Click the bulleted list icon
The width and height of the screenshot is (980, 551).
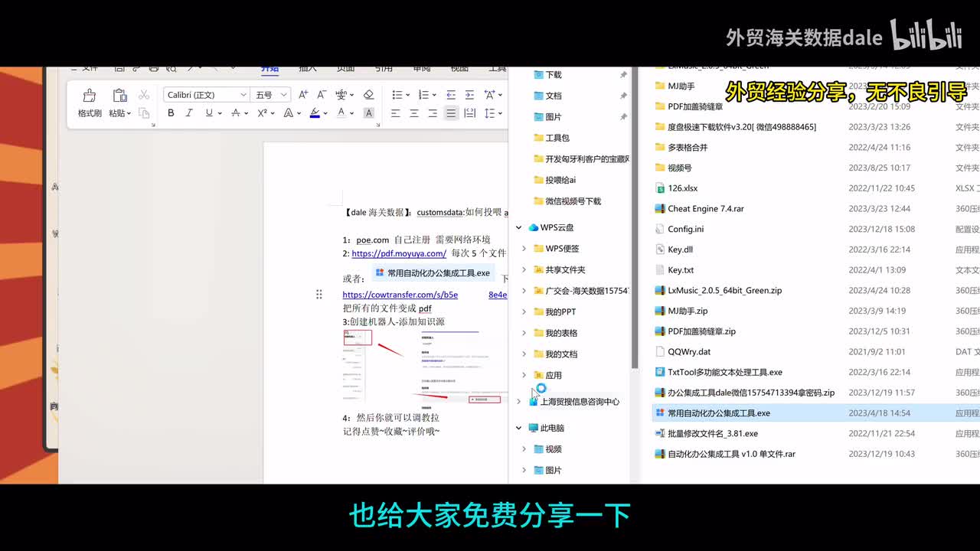tap(397, 95)
